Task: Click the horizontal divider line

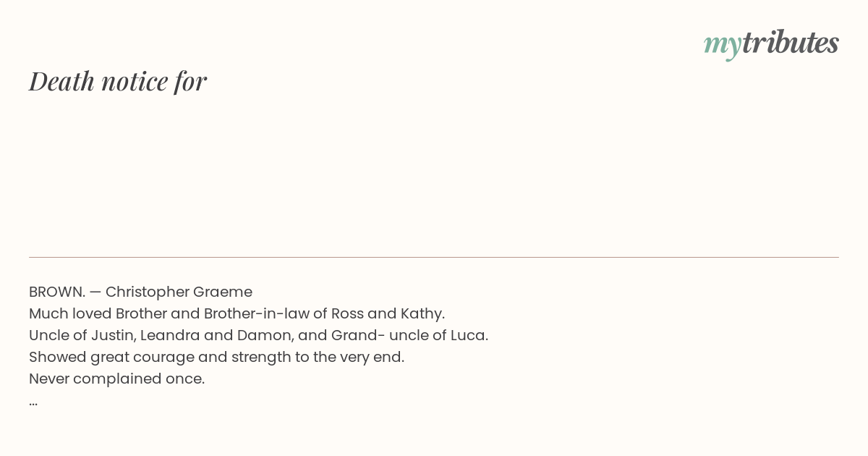Action: [434, 257]
